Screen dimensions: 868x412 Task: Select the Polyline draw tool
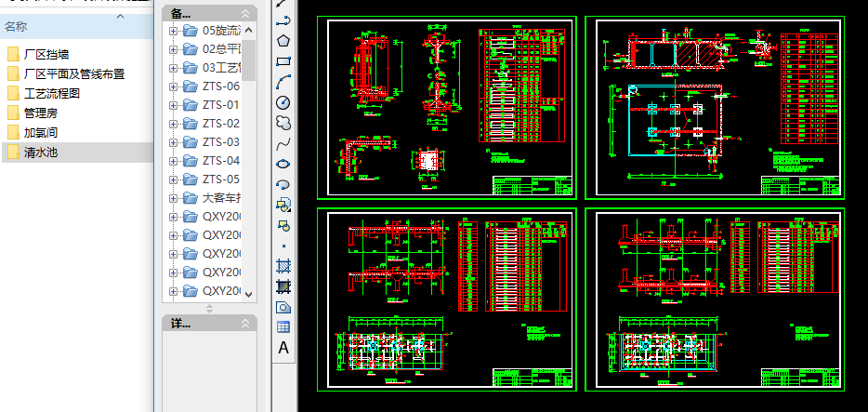point(283,21)
